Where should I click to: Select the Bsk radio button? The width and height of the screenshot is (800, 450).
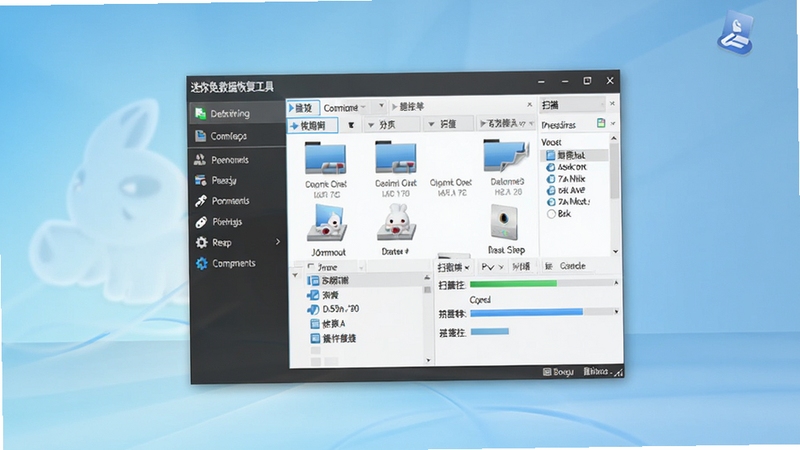tap(551, 214)
